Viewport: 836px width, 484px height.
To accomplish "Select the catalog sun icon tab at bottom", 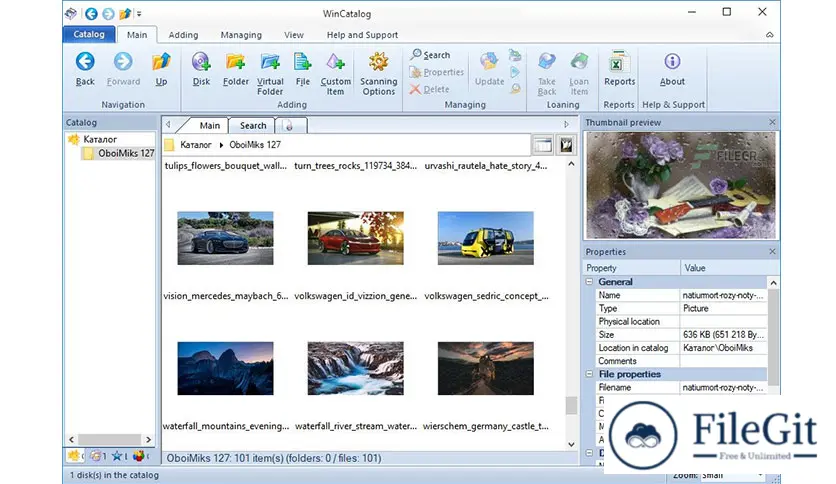I will point(75,456).
